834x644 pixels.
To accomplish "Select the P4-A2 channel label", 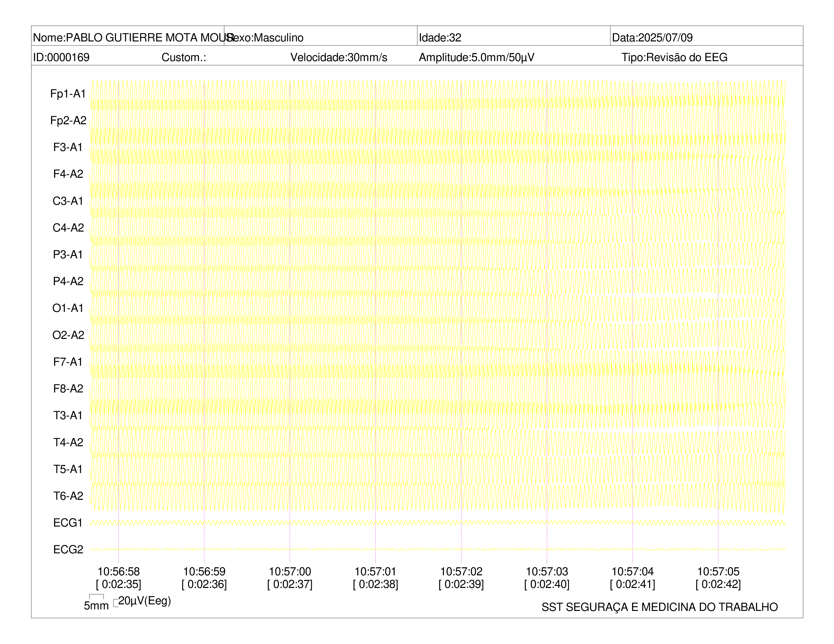I will (x=68, y=281).
